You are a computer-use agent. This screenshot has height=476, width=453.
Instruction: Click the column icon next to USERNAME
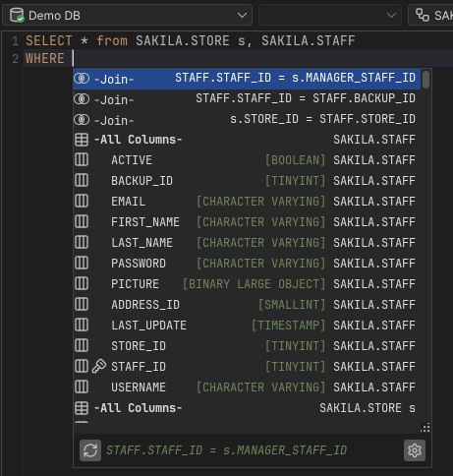tap(82, 387)
